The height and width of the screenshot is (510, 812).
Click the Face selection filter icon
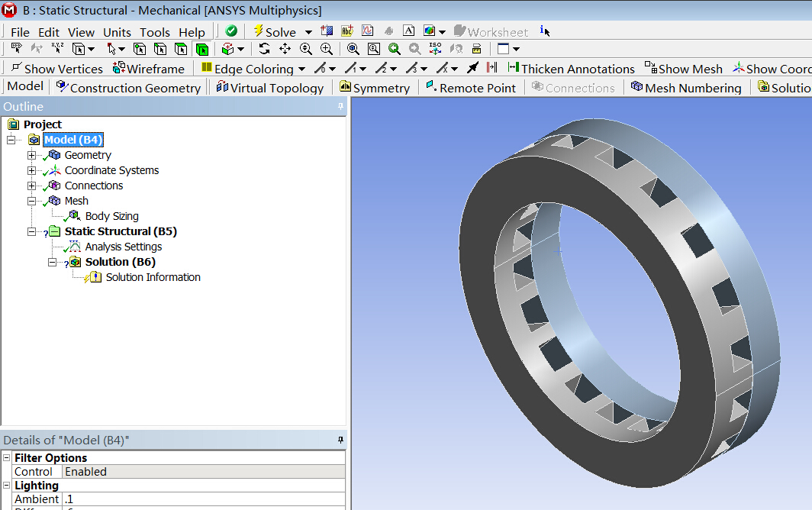pos(181,49)
